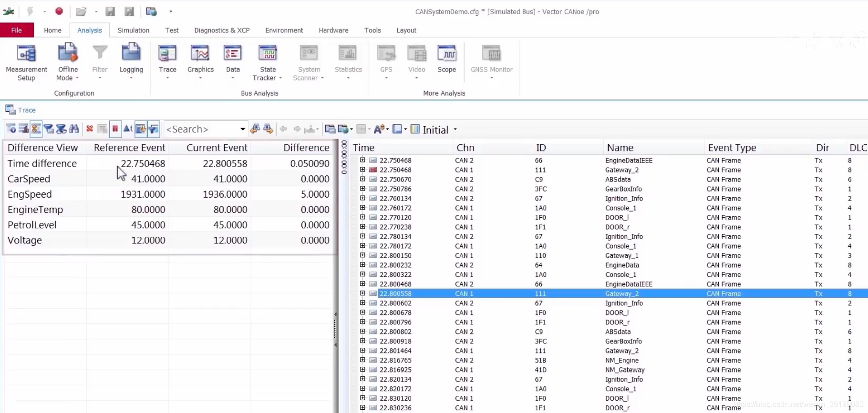Viewport: 868px width, 413px height.
Task: Open the Diagnostics & XCP tab
Action: pos(222,30)
